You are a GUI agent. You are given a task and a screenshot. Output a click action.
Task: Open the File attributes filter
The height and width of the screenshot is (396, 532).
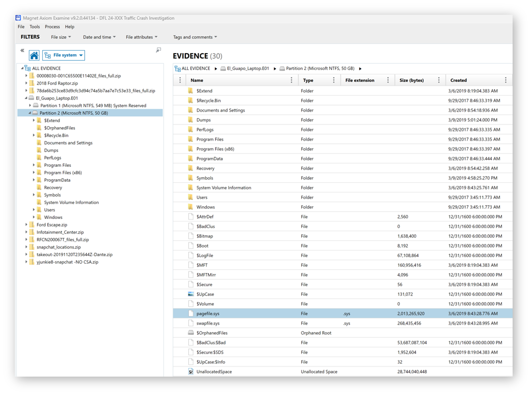tap(142, 37)
